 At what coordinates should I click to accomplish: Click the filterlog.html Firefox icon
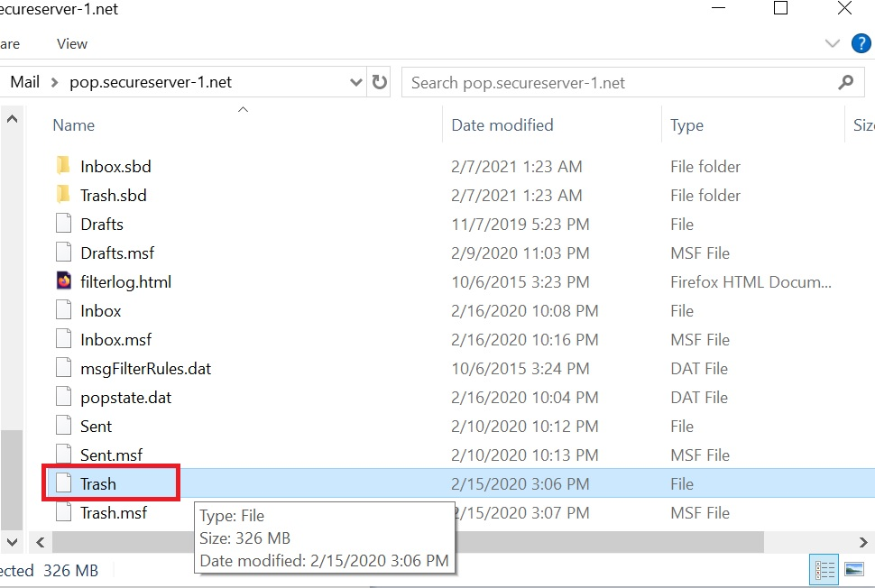(64, 280)
